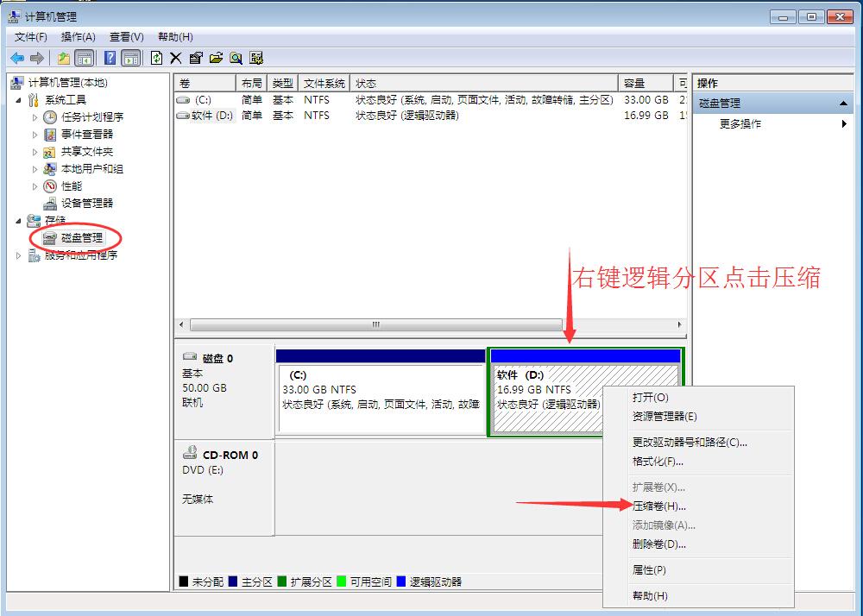Click the Open folder toolbar icon
863x616 pixels.
click(x=216, y=58)
